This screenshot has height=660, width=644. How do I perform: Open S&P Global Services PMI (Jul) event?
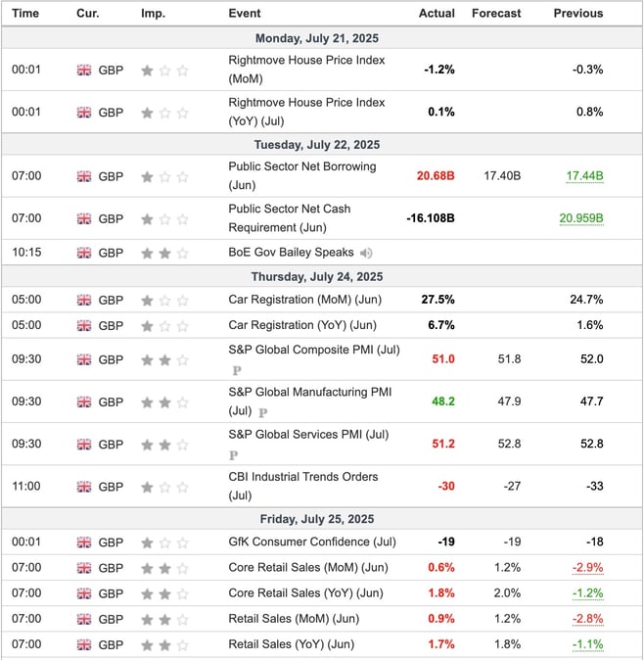click(x=308, y=435)
